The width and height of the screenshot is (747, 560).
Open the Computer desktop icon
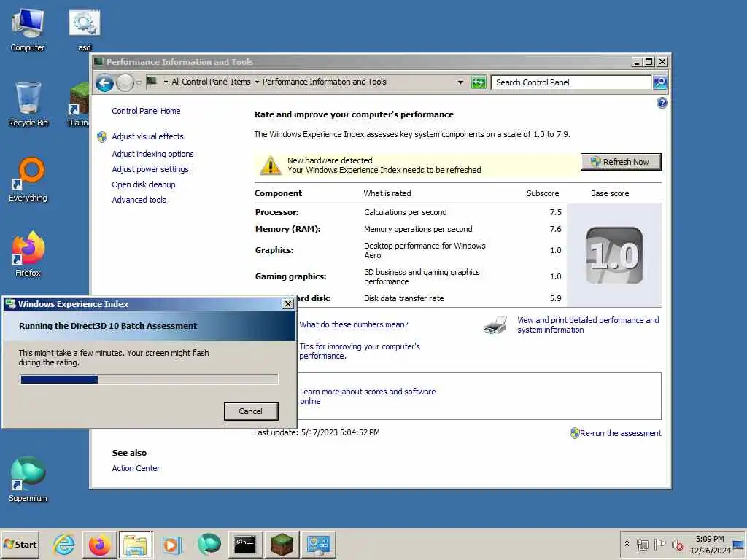coord(28,30)
